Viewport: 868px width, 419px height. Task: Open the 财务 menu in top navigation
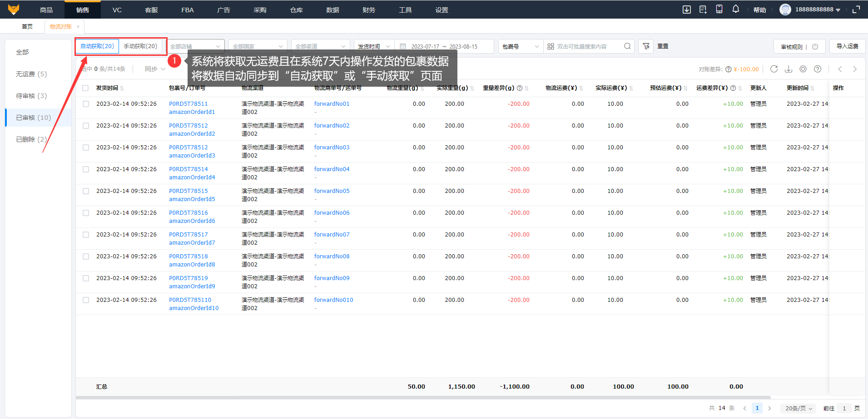pyautogui.click(x=369, y=10)
